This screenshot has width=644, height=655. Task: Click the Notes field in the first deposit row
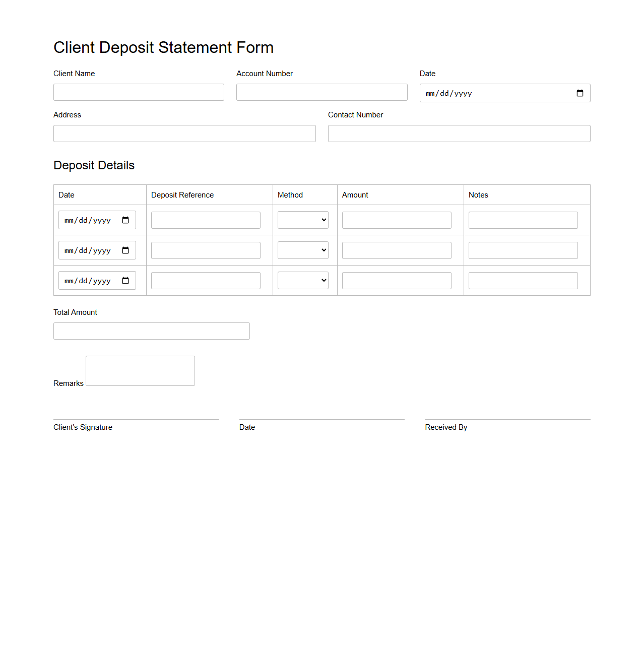pos(523,220)
